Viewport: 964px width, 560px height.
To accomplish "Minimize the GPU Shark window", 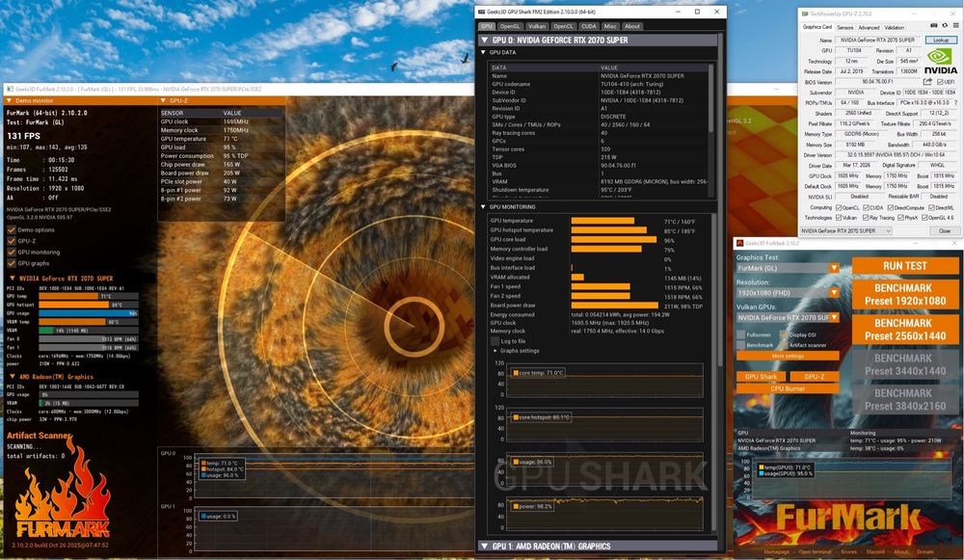I will pyautogui.click(x=678, y=12).
